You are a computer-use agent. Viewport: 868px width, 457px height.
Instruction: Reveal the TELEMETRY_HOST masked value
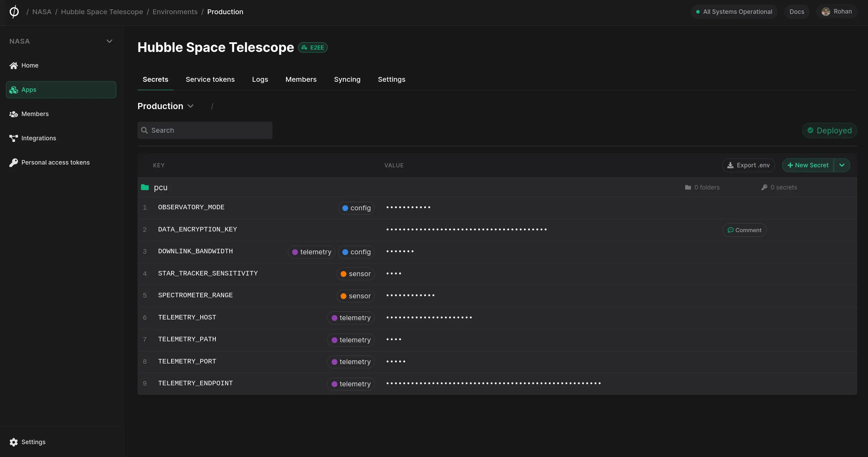[429, 318]
